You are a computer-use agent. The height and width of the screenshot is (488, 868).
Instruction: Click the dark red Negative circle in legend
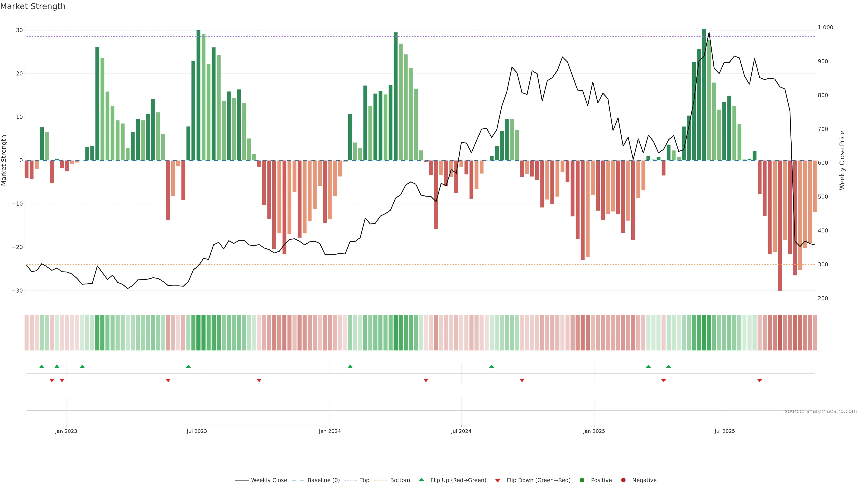pos(623,480)
